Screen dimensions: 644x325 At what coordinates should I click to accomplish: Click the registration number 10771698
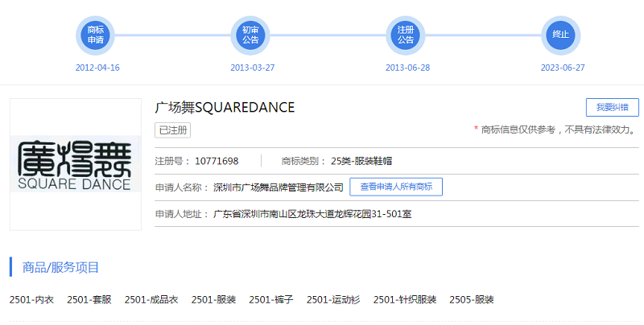point(217,161)
